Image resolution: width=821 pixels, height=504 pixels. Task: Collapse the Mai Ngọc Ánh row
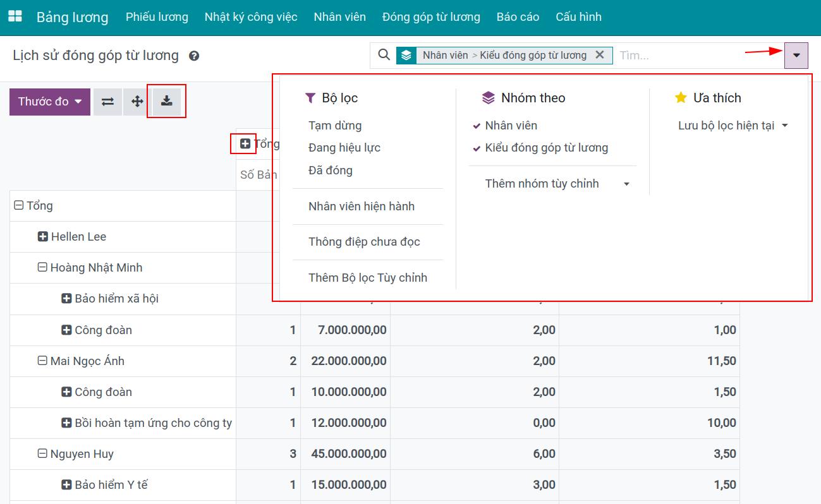pyautogui.click(x=42, y=361)
